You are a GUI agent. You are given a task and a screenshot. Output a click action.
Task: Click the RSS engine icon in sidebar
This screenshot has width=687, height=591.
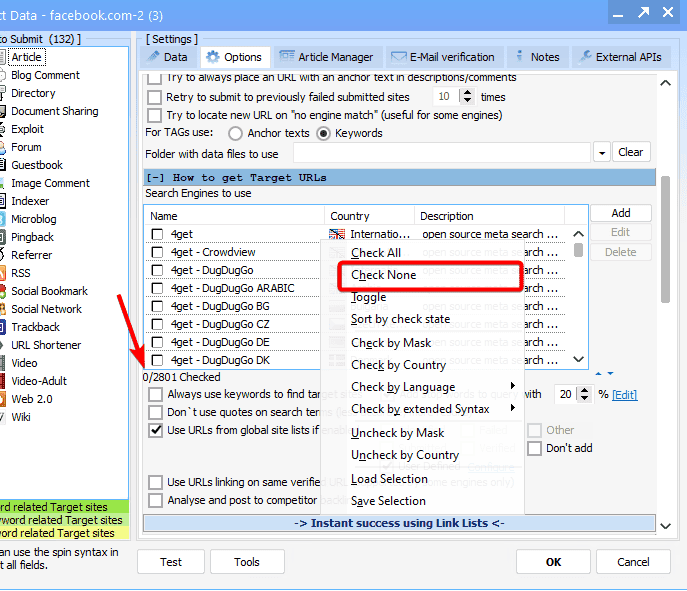click(2, 273)
